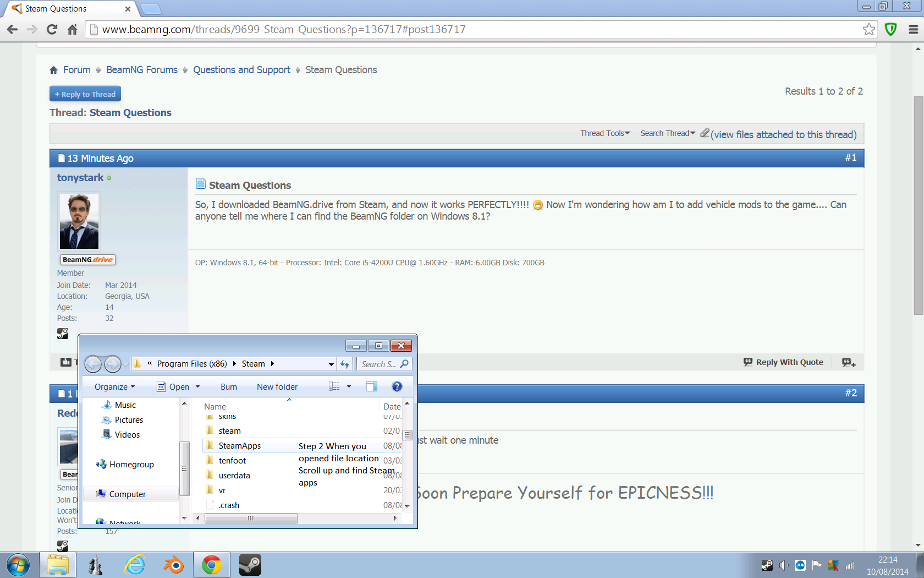
Task: Click the page vertical scrollbar
Action: [x=918, y=205]
